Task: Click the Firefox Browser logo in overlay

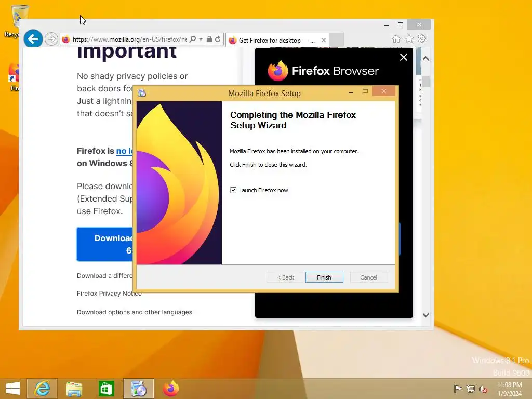Action: pos(323,71)
